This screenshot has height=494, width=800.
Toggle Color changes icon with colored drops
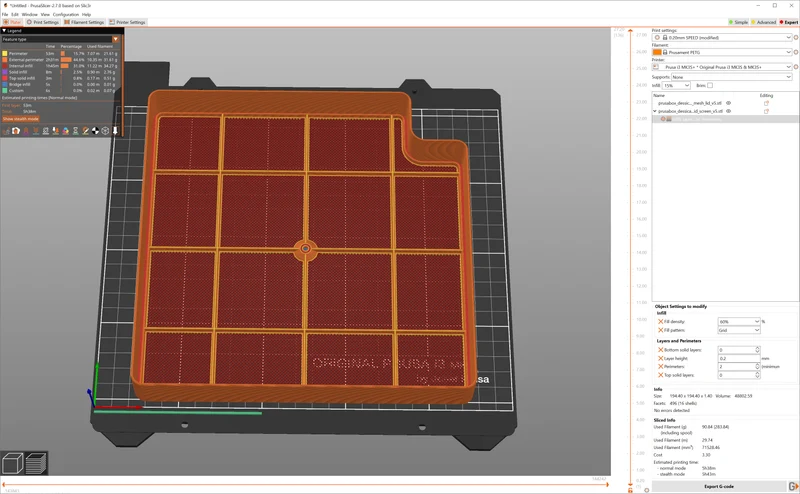[x=65, y=131]
